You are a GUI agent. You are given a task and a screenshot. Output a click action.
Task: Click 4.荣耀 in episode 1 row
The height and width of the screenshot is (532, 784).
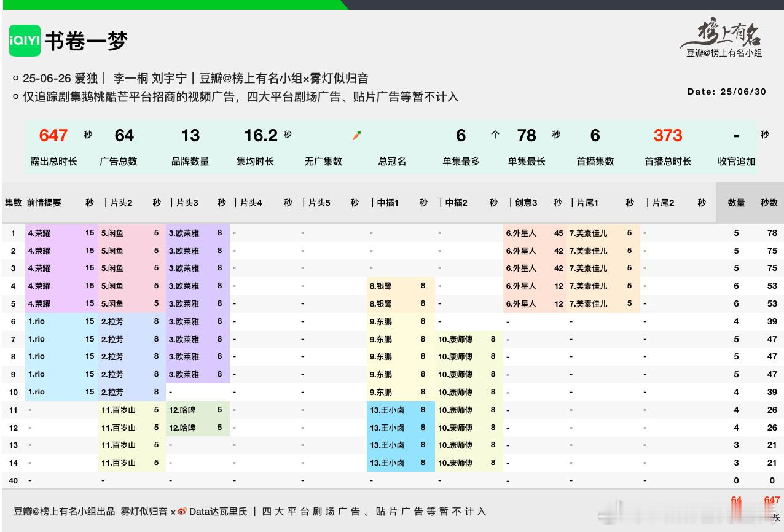coord(39,233)
